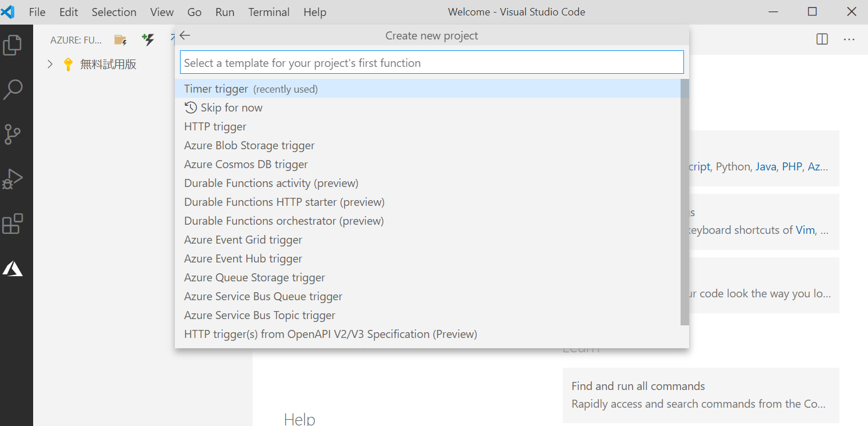868x426 pixels.
Task: Open the Edit menu
Action: [69, 12]
